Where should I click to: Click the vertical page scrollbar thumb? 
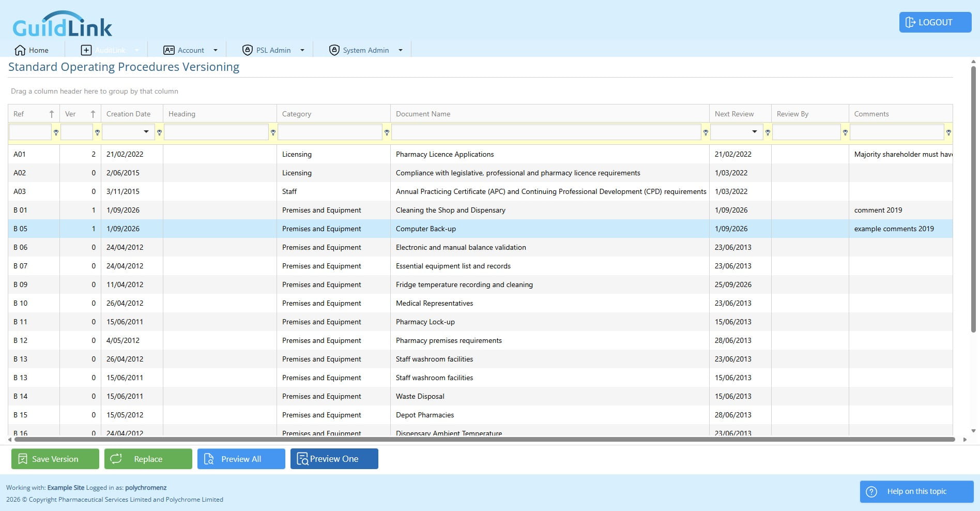tap(973, 199)
